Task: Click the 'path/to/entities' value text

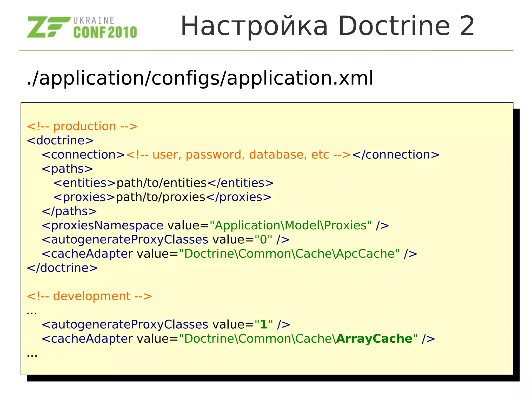Action: [x=161, y=183]
